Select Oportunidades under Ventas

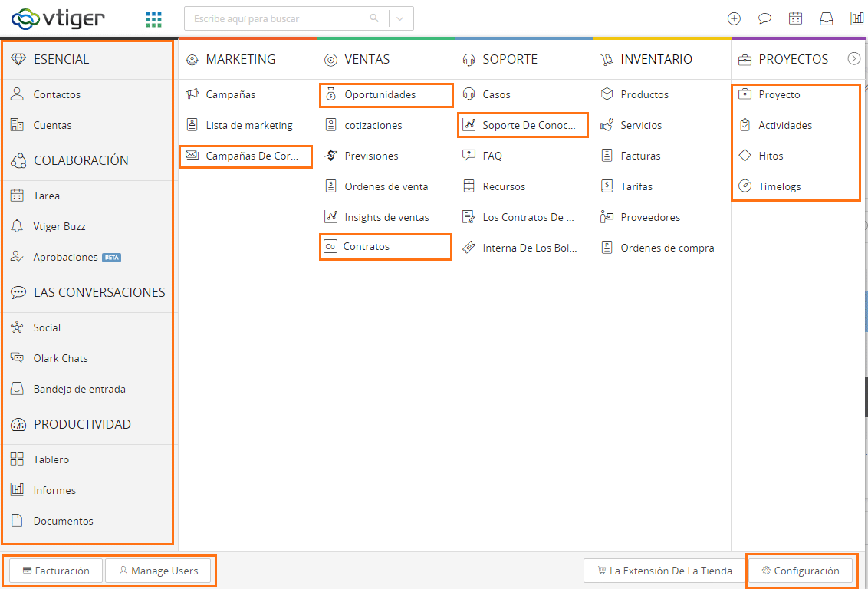coord(380,94)
